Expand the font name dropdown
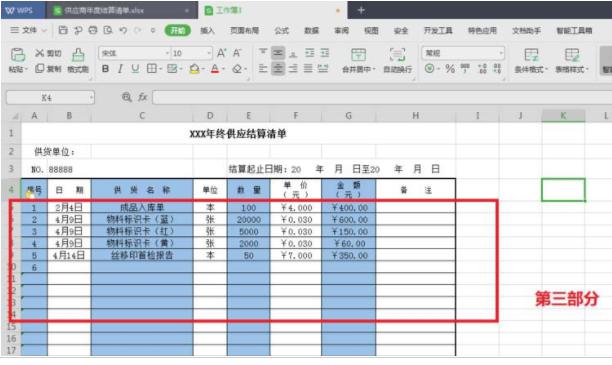Screen dimensions: 612x365 pyautogui.click(x=167, y=53)
